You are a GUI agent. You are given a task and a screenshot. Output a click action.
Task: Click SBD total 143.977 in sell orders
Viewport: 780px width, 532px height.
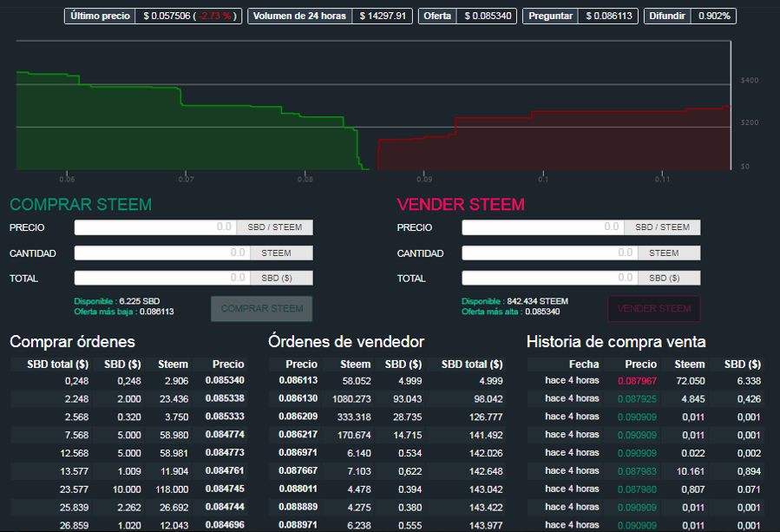tap(486, 525)
